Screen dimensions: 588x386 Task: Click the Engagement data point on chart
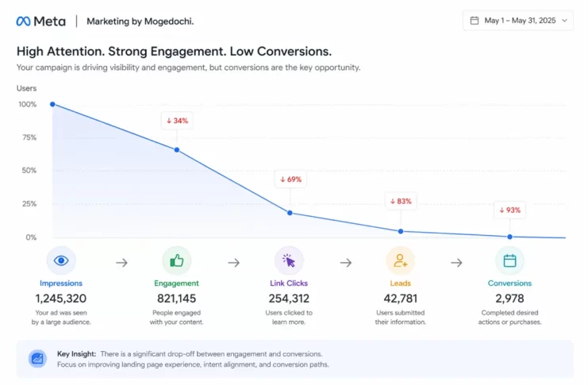click(176, 149)
